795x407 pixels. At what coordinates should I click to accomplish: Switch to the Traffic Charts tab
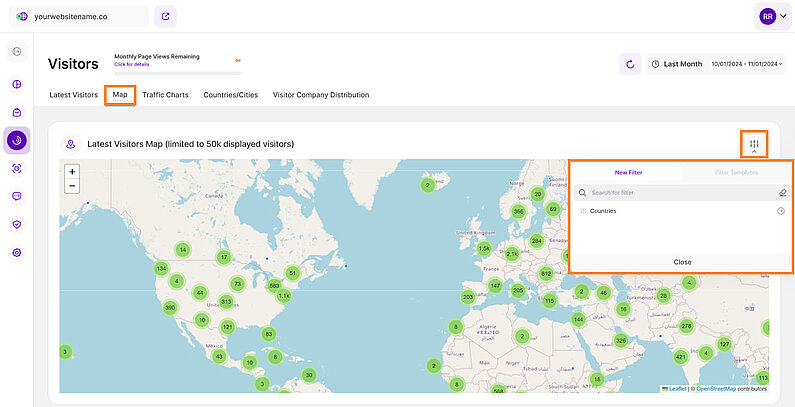(x=166, y=95)
